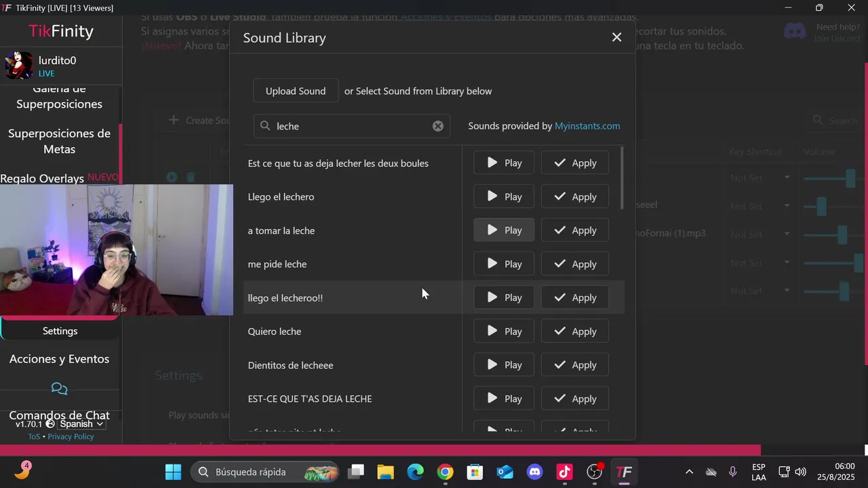This screenshot has width=868, height=488.
Task: Open Acciones y Eventos in sidebar
Action: (x=60, y=359)
